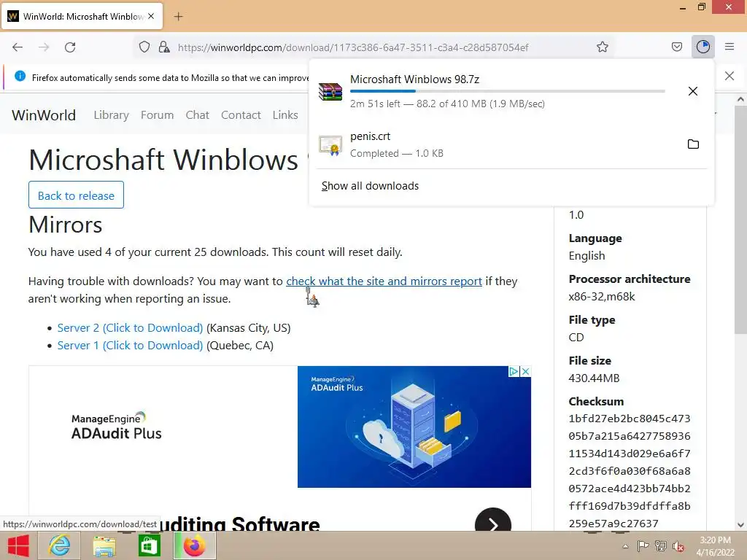The image size is (747, 560).
Task: Close the ManageEngine ad with X
Action: [x=525, y=371]
